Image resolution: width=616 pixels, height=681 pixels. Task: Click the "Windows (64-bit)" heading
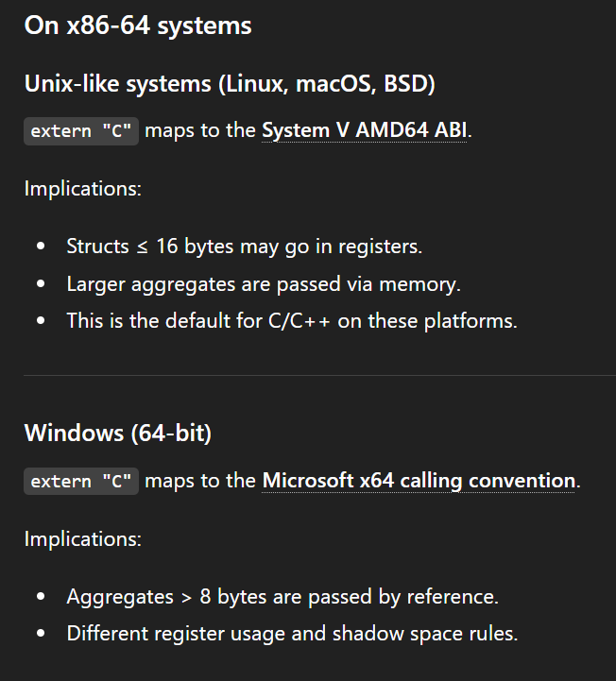[118, 434]
